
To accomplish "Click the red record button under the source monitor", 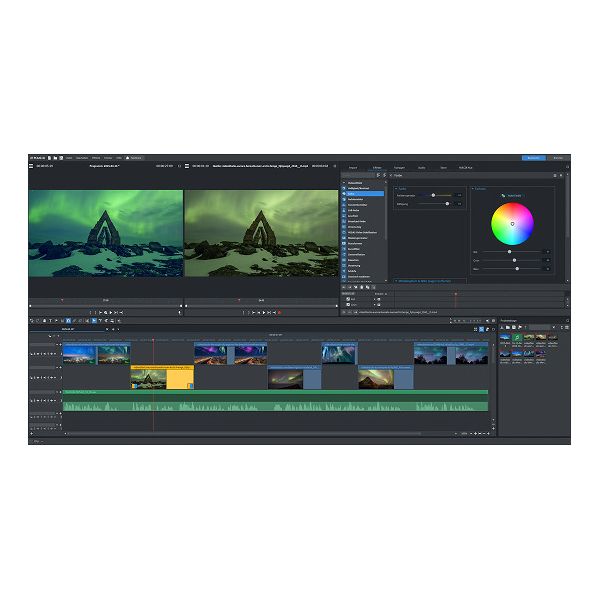I will pyautogui.click(x=280, y=313).
